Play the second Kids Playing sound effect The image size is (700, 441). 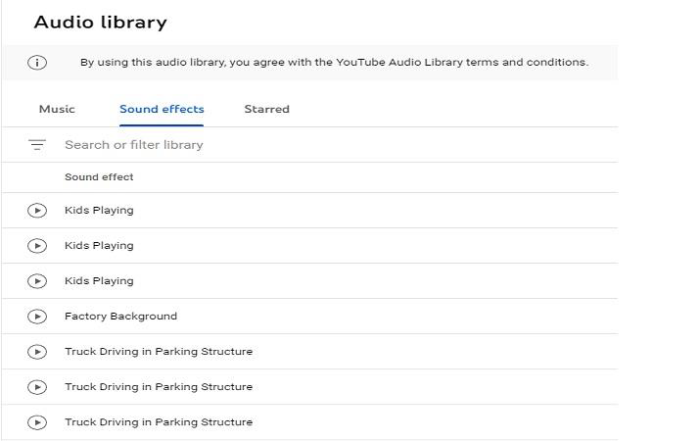37,246
